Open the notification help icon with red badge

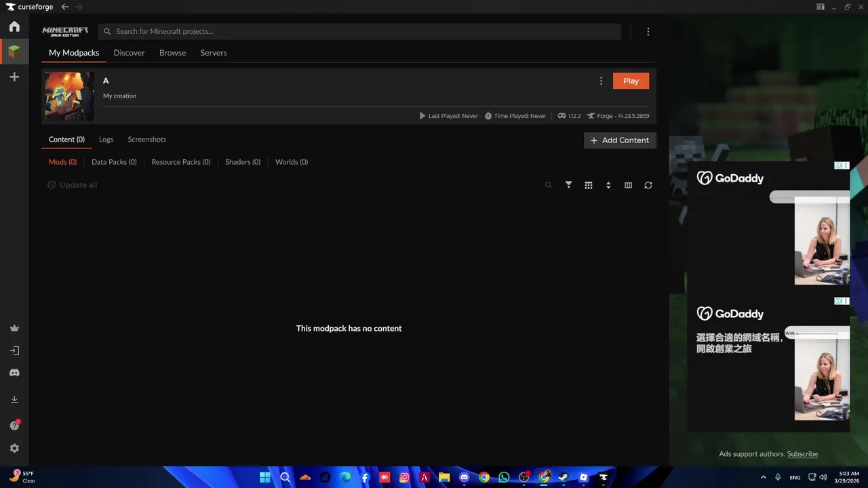[x=14, y=425]
